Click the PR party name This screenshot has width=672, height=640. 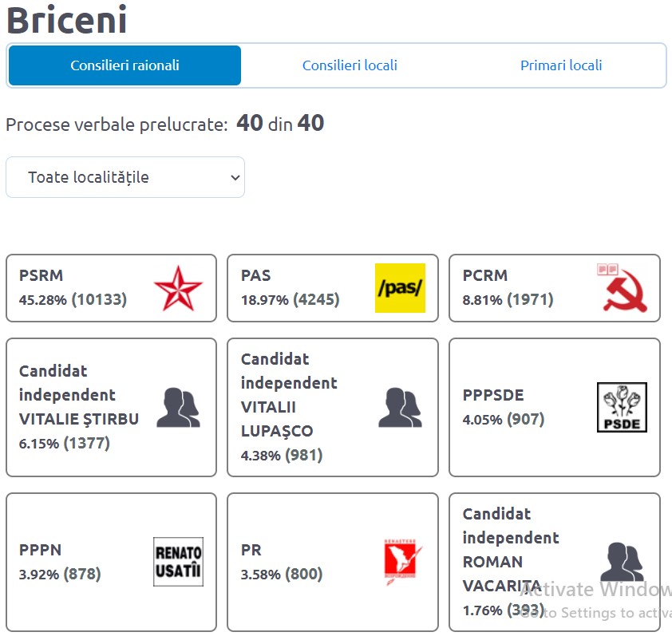(251, 550)
